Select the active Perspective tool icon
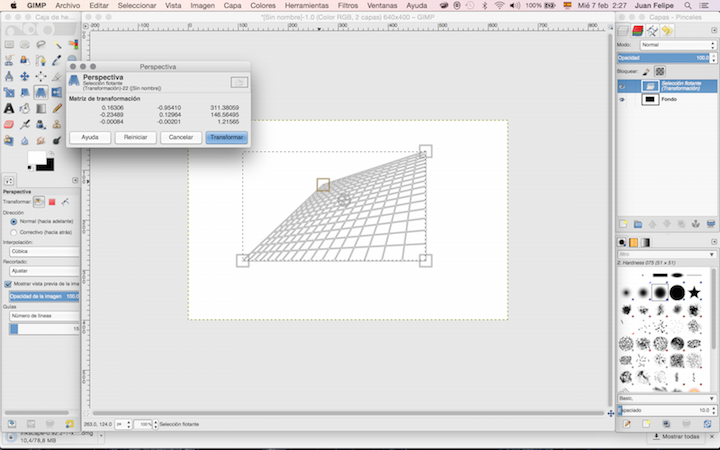 click(42, 92)
